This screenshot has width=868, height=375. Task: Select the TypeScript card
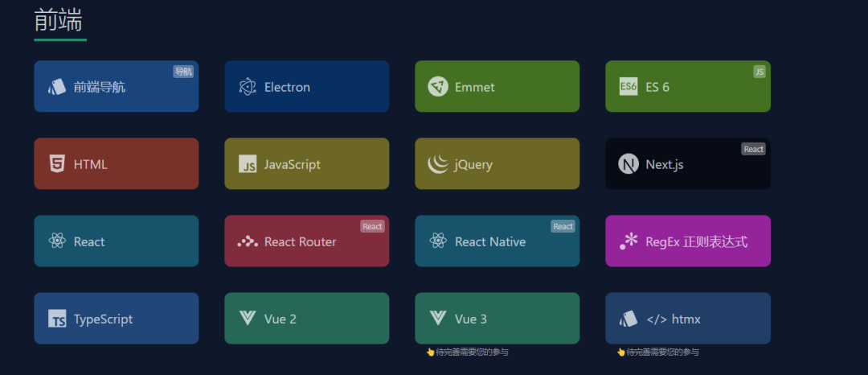pos(117,319)
